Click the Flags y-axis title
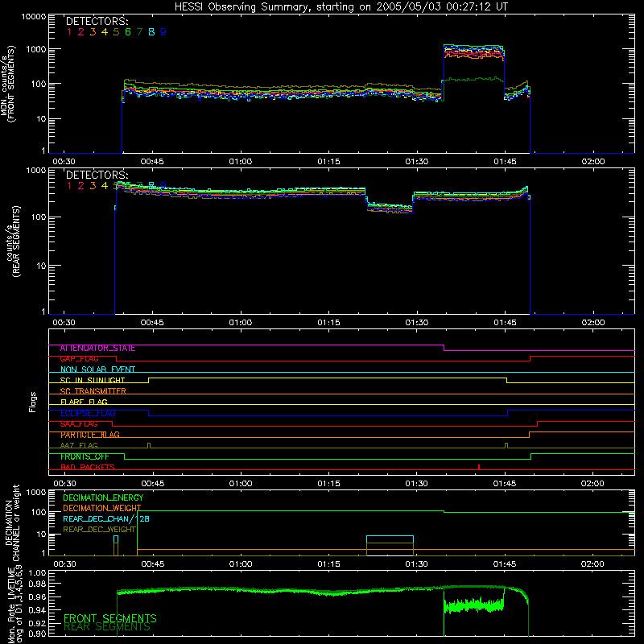Screen dimensions: 644x644 (32, 402)
